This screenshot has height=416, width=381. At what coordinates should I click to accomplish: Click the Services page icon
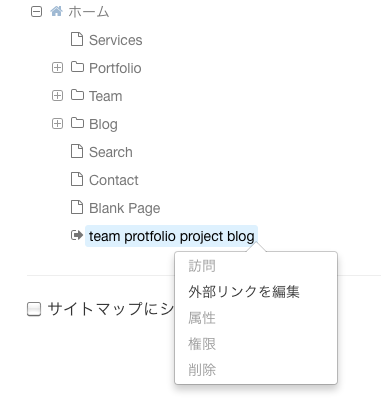[77, 39]
